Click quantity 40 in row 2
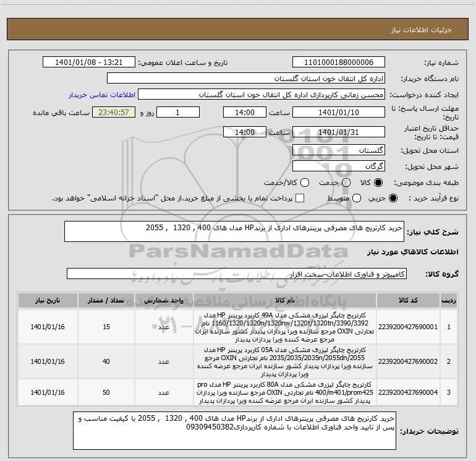The image size is (476, 461). pos(106,361)
